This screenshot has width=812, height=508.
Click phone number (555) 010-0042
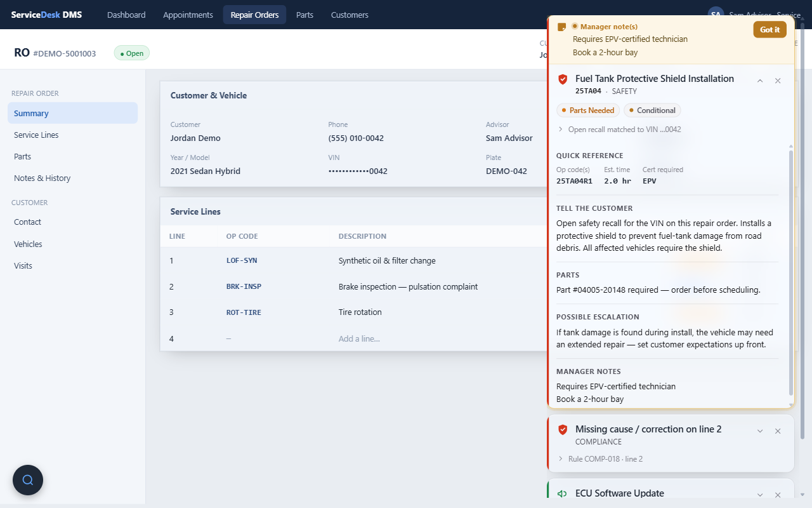coord(356,138)
